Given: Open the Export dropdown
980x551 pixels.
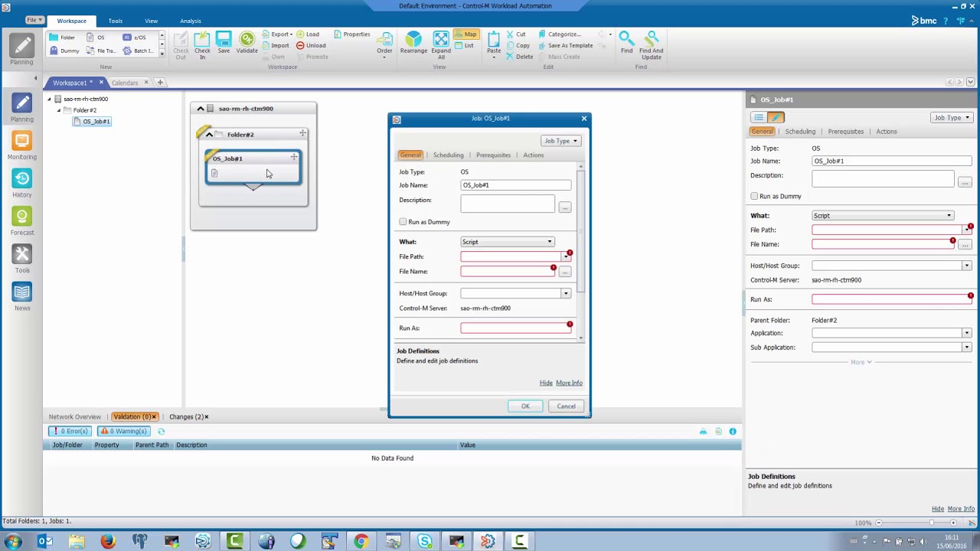Looking at the screenshot, I should [x=276, y=34].
